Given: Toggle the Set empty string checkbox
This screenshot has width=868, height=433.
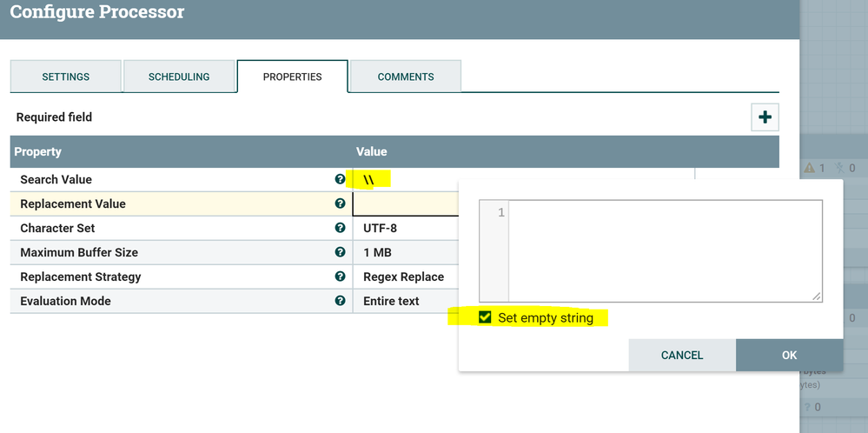Looking at the screenshot, I should pyautogui.click(x=485, y=317).
